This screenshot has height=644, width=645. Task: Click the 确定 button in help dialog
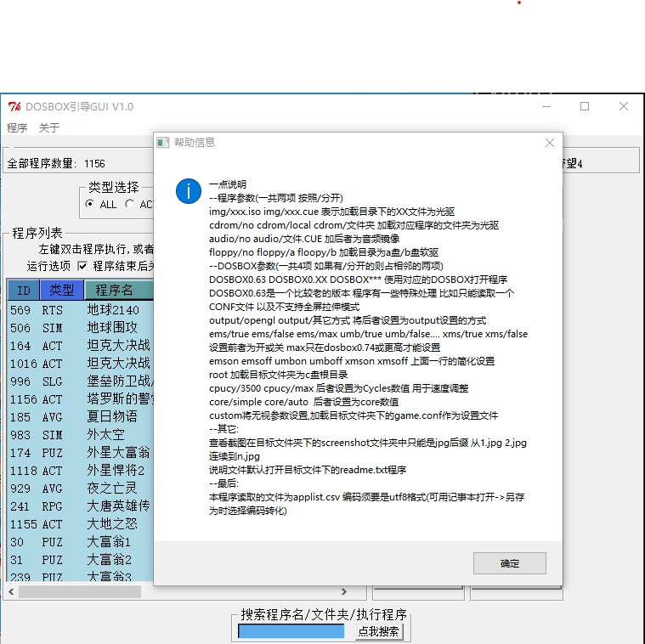(509, 563)
